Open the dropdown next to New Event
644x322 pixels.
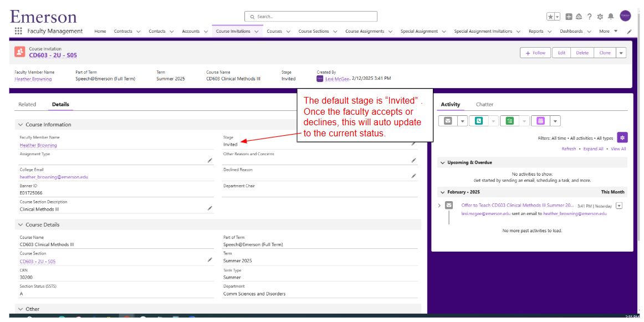point(555,121)
